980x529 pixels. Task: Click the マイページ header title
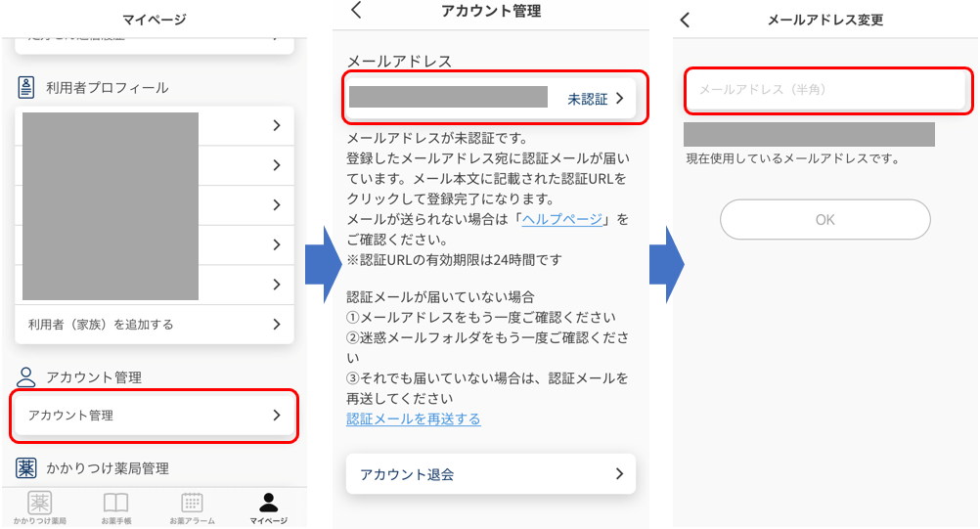point(155,20)
